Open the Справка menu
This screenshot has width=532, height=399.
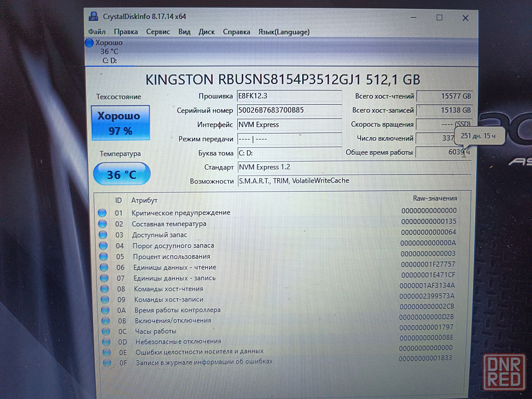(236, 32)
